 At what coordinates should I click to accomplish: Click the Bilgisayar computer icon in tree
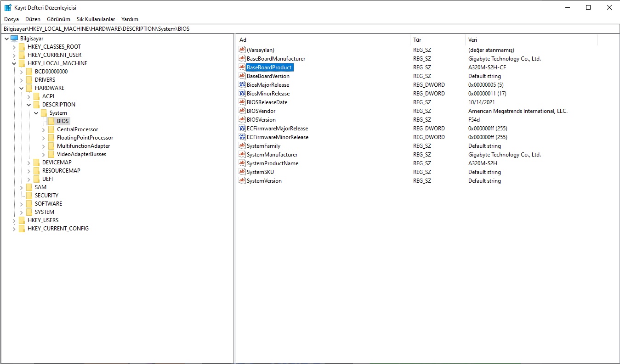click(14, 39)
